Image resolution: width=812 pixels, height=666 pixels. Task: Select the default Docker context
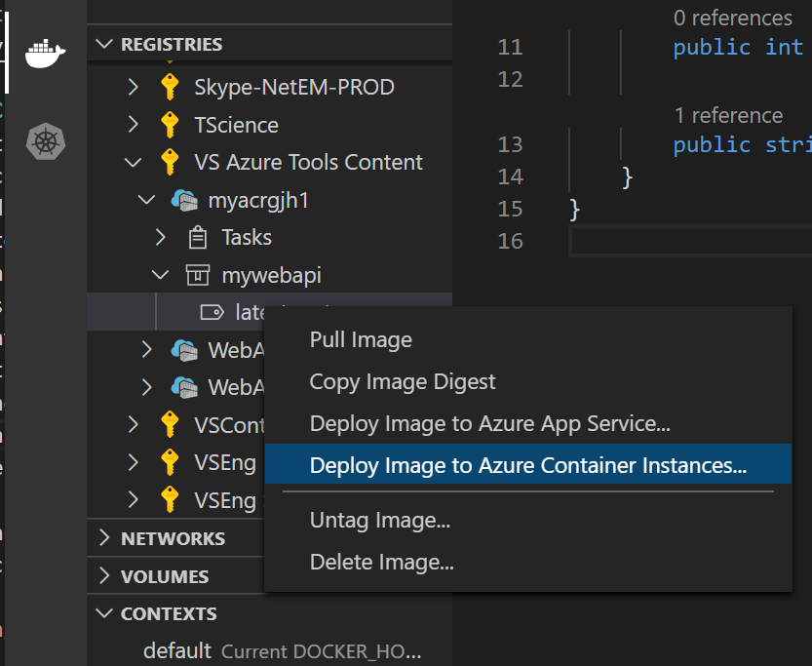[x=176, y=651]
